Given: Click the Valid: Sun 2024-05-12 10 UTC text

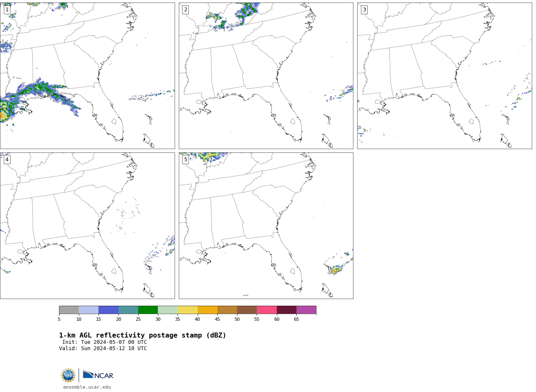Looking at the screenshot, I should [103, 348].
